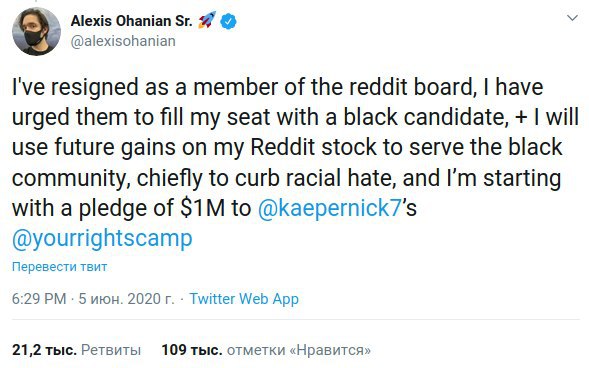The image size is (589, 368).
Task: Click the 5 июн. 2020 г. date
Action: pyautogui.click(x=126, y=299)
